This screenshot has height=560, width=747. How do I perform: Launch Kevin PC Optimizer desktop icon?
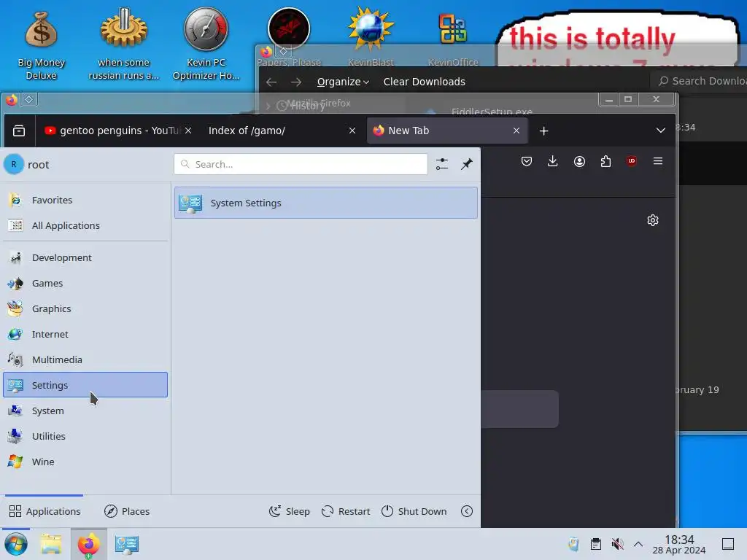click(206, 44)
